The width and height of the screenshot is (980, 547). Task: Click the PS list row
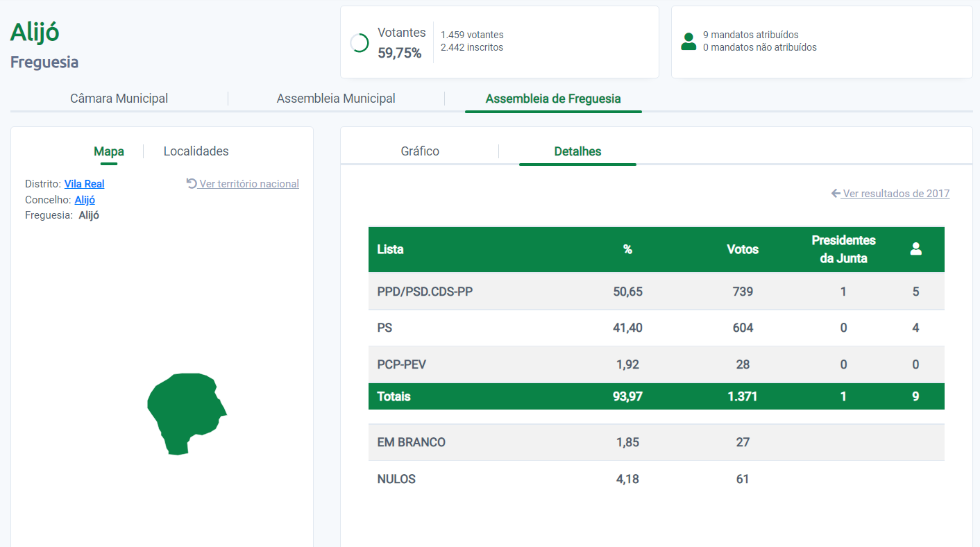[385, 328]
